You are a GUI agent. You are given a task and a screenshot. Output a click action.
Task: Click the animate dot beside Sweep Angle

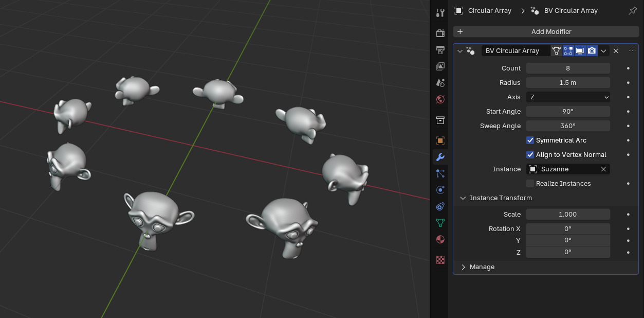point(628,126)
